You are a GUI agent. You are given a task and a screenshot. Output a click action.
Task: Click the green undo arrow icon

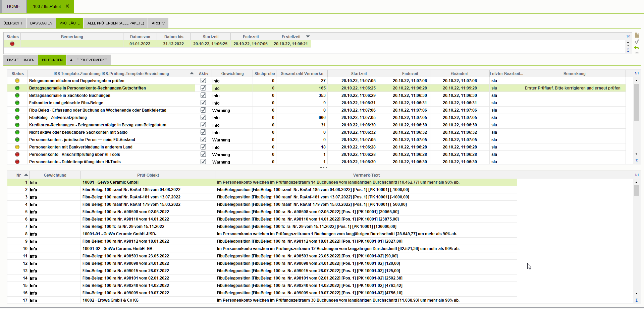[637, 48]
